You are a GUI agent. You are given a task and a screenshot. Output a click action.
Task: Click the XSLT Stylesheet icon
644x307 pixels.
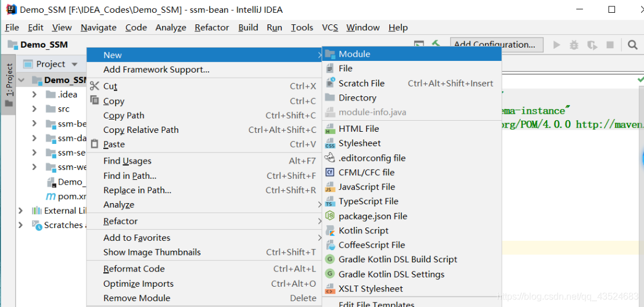coord(330,288)
